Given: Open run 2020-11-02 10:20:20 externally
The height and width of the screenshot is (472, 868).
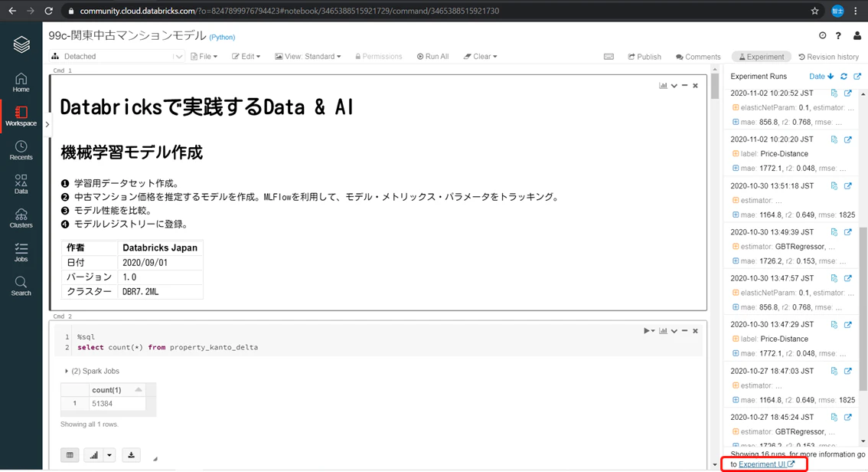Looking at the screenshot, I should [847, 139].
